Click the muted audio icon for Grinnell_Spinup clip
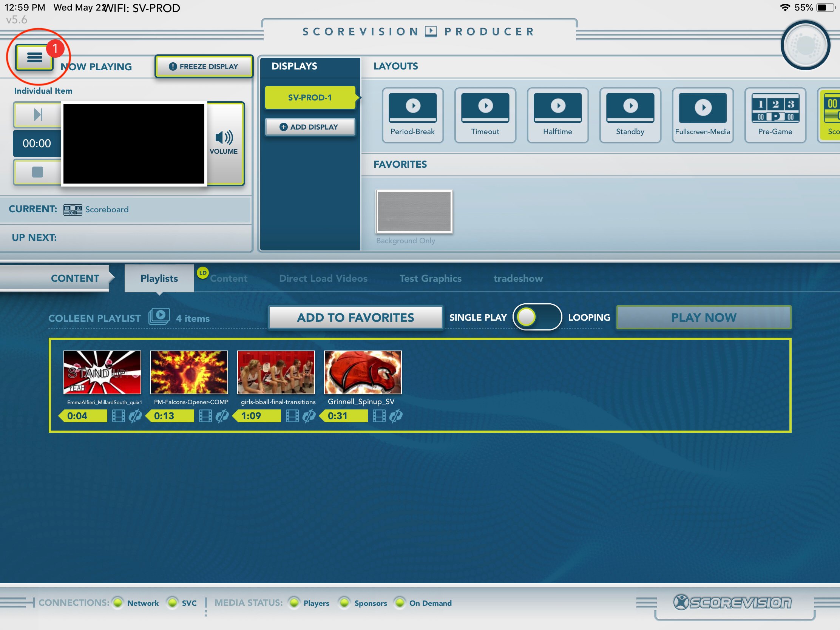The width and height of the screenshot is (840, 630). click(x=396, y=416)
